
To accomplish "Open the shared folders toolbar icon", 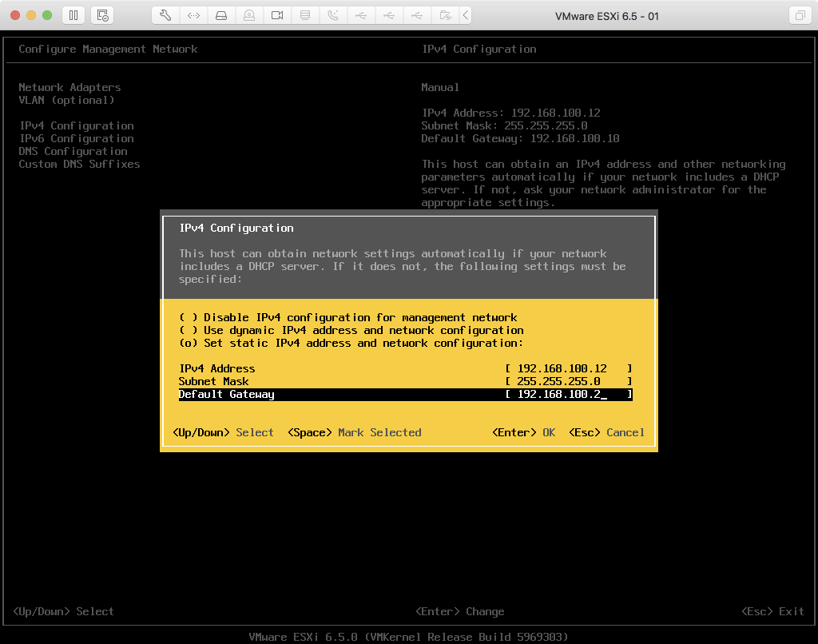I will tap(446, 15).
